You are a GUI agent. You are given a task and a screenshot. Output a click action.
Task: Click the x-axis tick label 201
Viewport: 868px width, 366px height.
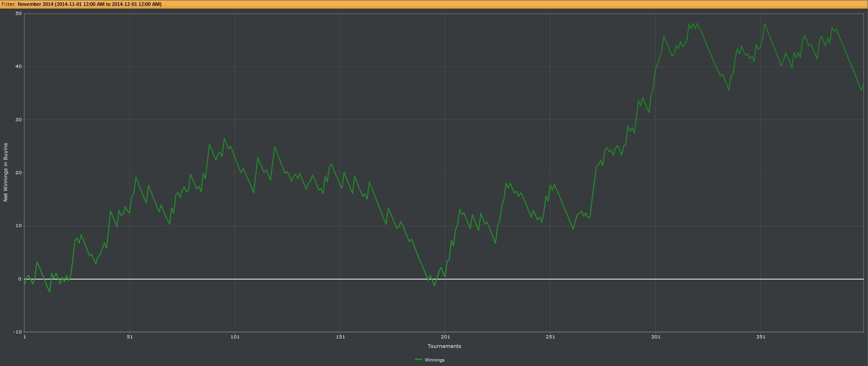445,337
